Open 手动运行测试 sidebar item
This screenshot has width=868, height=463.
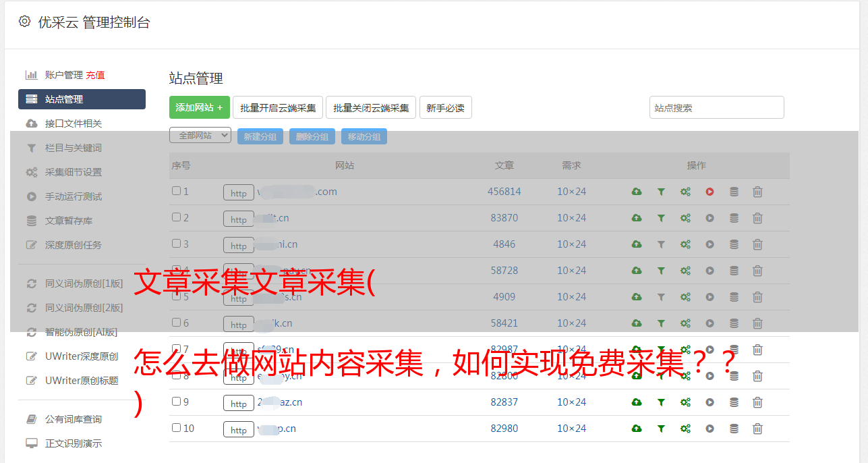click(74, 196)
